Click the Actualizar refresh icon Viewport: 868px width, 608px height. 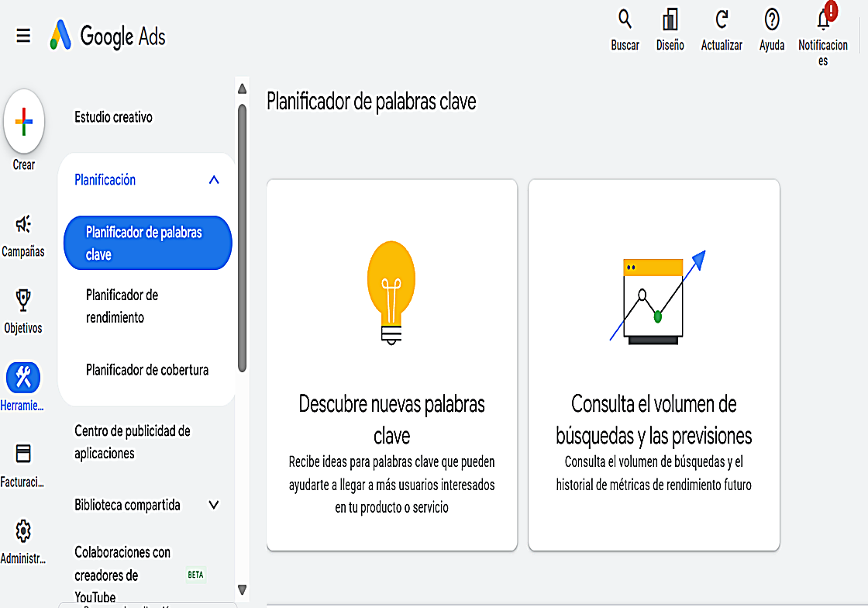[722, 19]
